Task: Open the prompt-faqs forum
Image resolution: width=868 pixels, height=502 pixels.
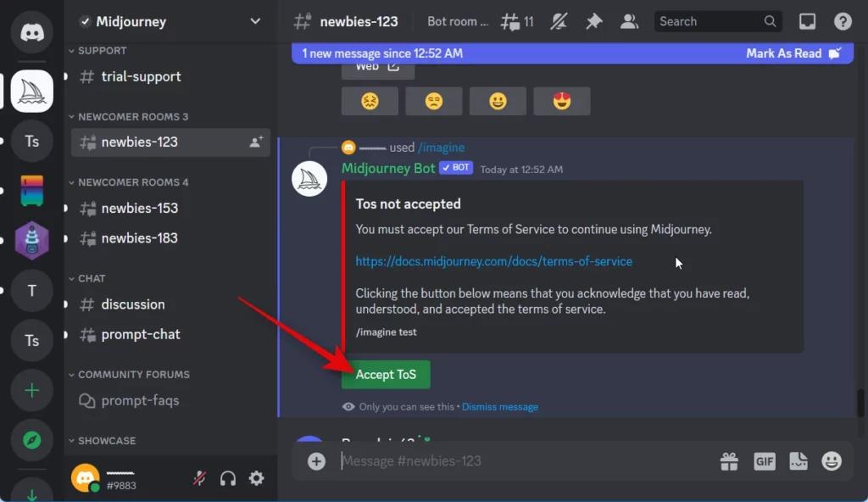Action: pos(170,400)
